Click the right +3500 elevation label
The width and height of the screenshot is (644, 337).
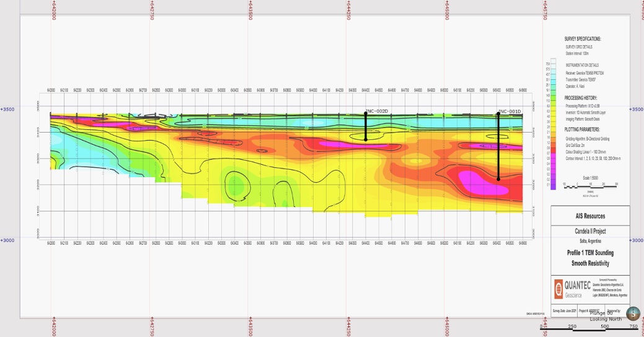[637, 109]
